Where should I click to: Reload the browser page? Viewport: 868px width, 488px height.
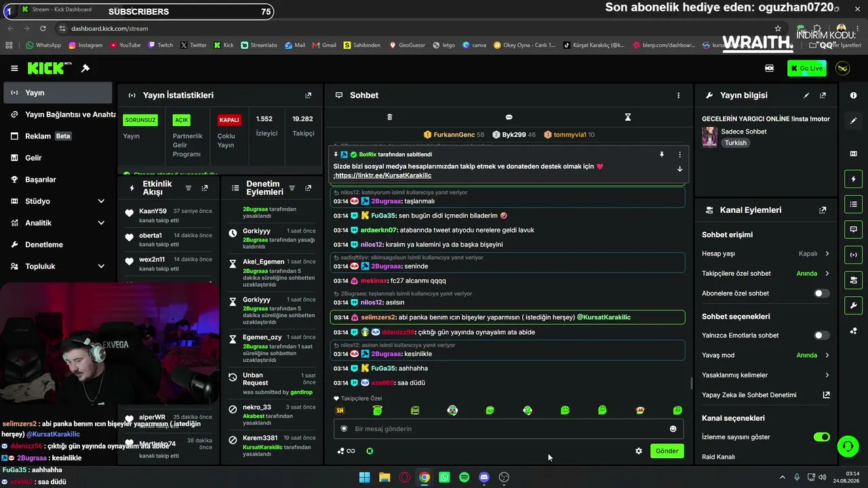[x=43, y=28]
